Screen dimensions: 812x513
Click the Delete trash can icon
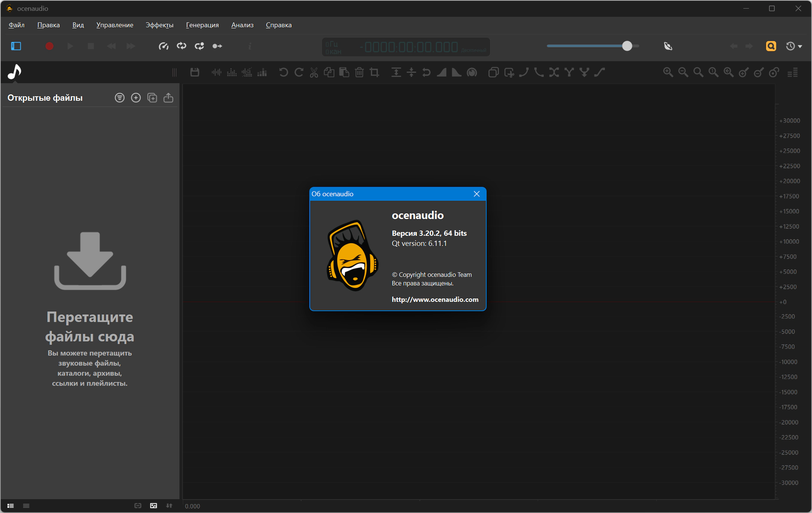click(359, 72)
